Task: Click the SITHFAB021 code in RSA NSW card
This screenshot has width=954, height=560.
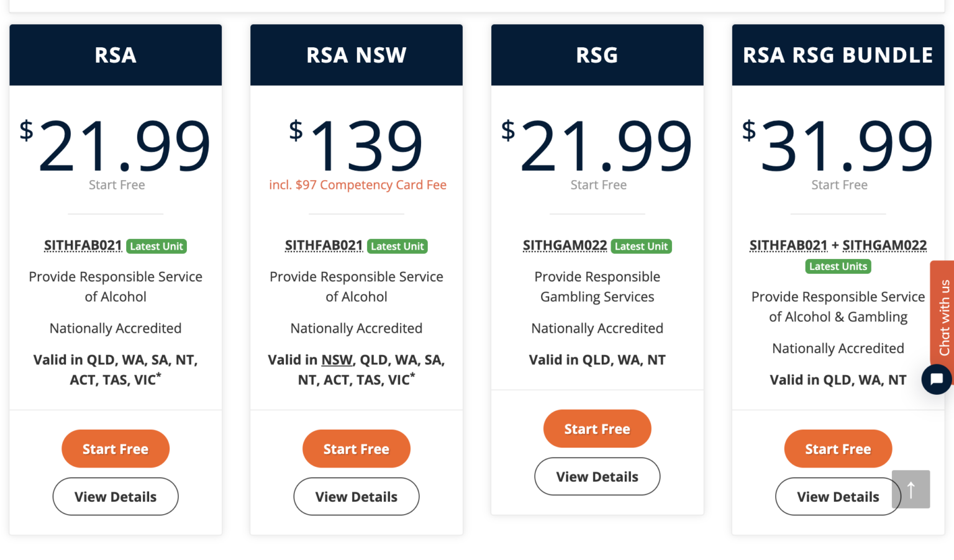Action: (x=324, y=246)
